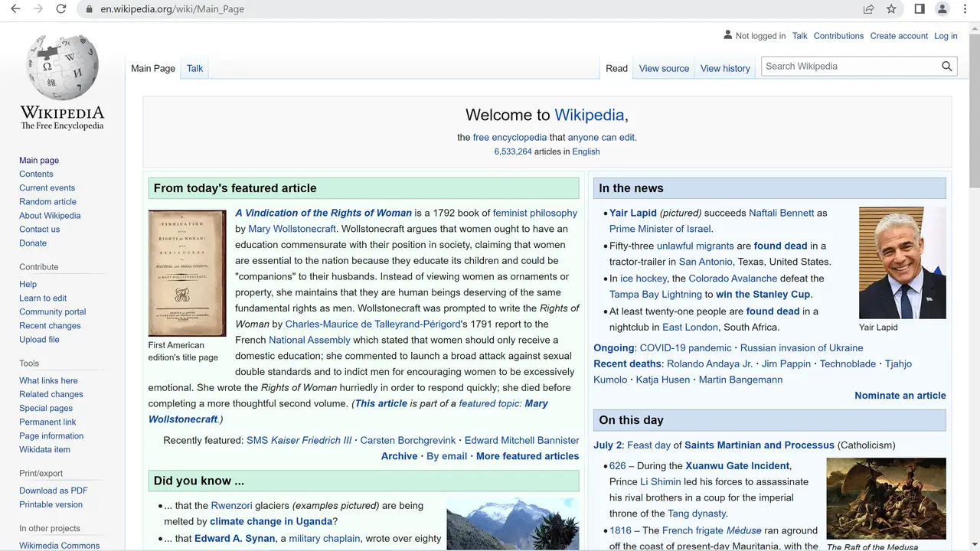Toggle the browser side panel icon
This screenshot has width=980, height=551.
[920, 9]
